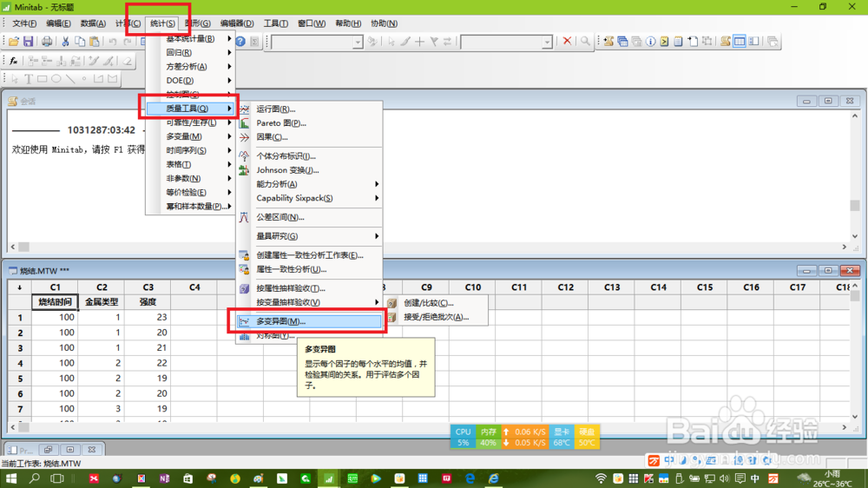The height and width of the screenshot is (488, 868).
Task: Click the Windows Start button
Action: click(11, 478)
